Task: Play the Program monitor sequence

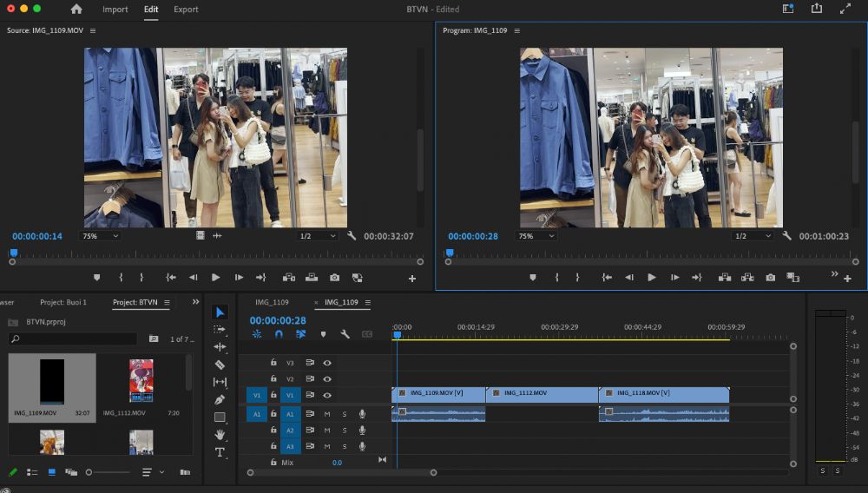Action: (652, 278)
